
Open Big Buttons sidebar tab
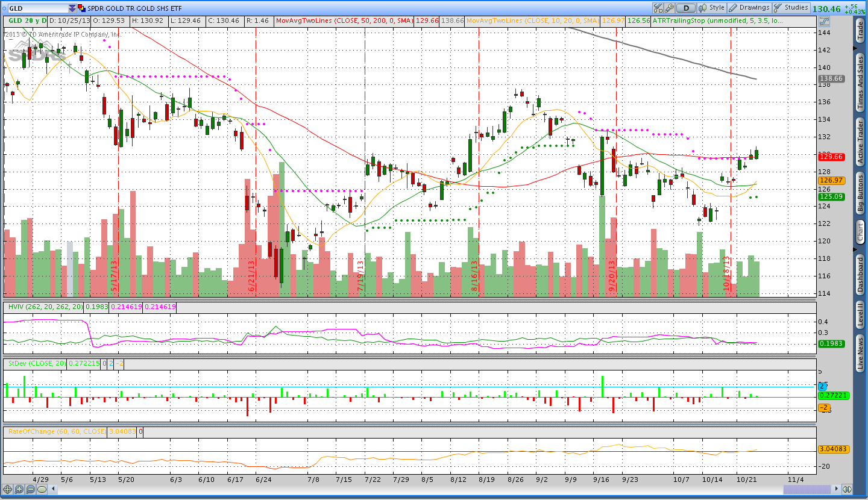click(x=860, y=194)
